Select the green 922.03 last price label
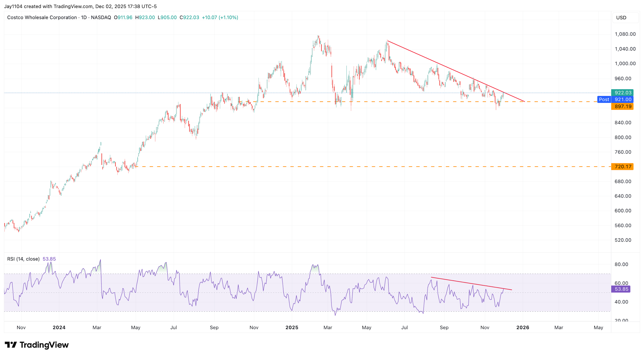Viewport: 644px width, 357px height. point(622,93)
